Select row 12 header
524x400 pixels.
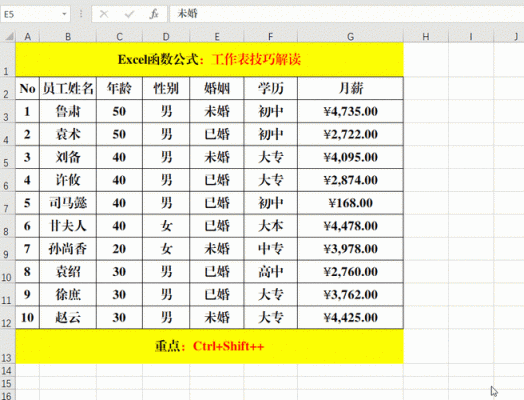[7, 317]
